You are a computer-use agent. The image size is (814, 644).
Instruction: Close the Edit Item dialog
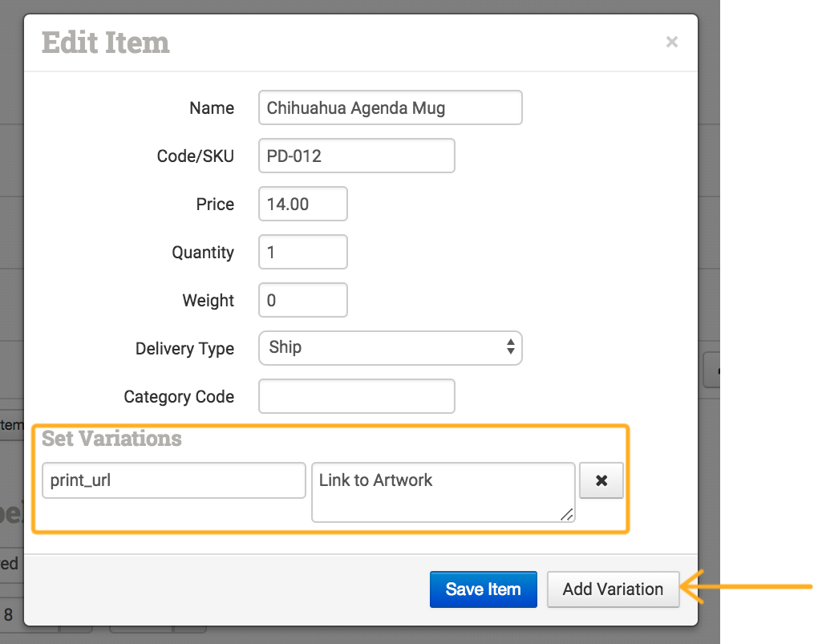tap(672, 43)
